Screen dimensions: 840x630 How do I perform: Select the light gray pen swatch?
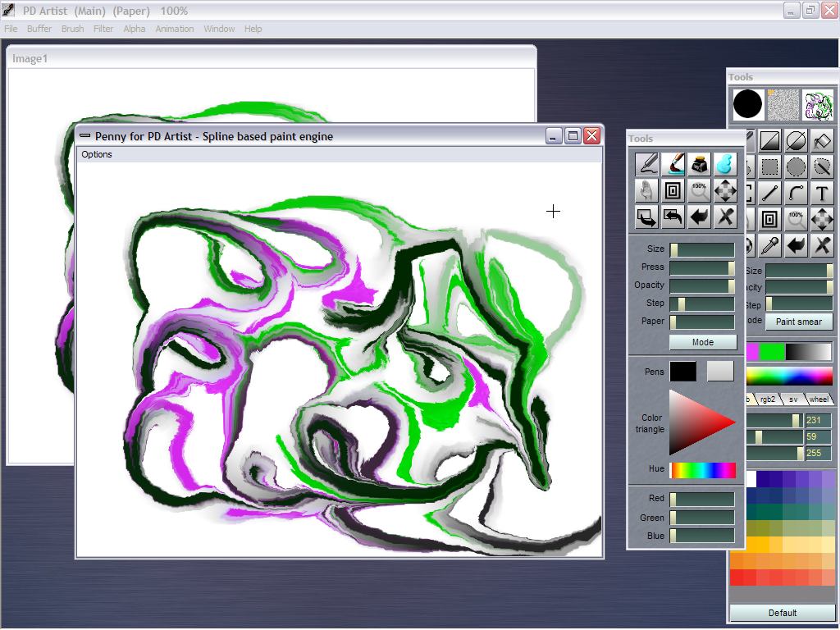point(720,372)
